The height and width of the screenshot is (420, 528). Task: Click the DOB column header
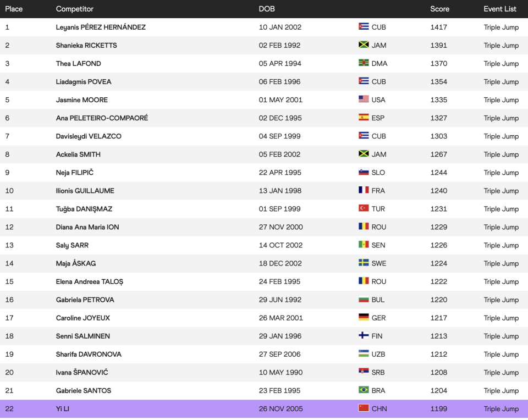267,9
